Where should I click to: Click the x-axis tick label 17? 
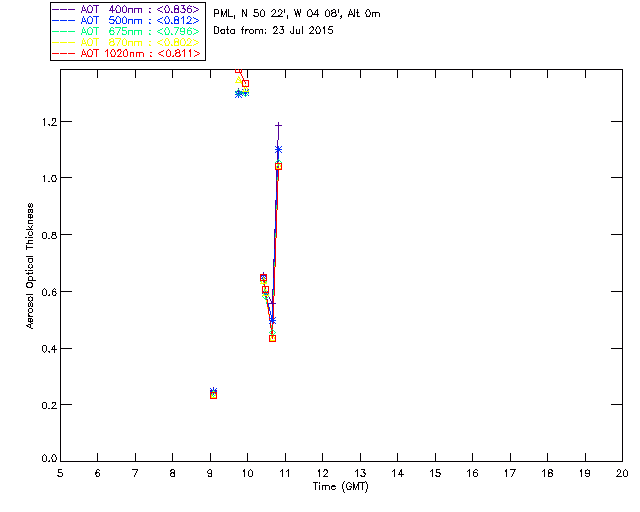(x=510, y=473)
